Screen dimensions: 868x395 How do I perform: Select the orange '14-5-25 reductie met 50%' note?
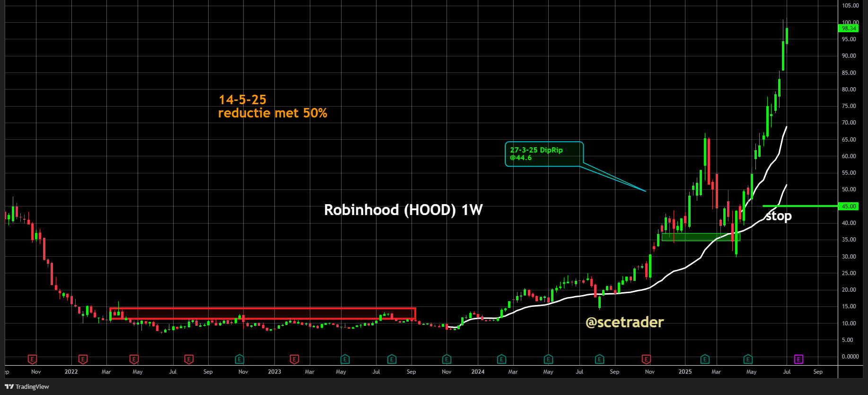272,107
